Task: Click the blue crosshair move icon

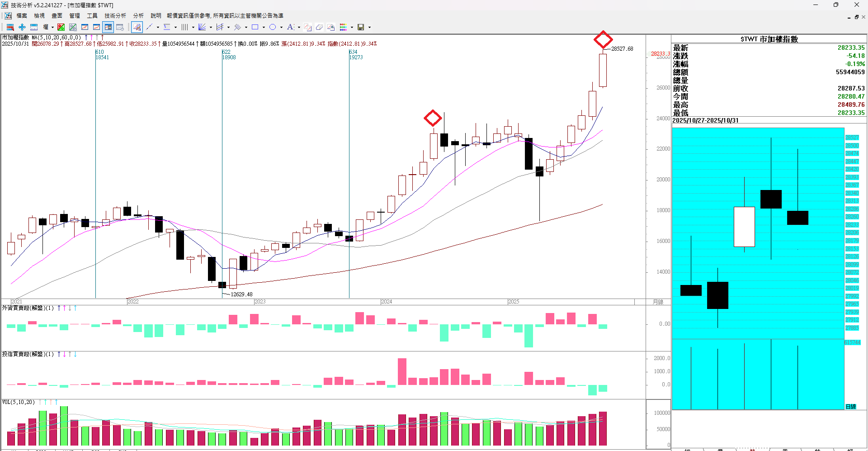Action: [x=22, y=27]
